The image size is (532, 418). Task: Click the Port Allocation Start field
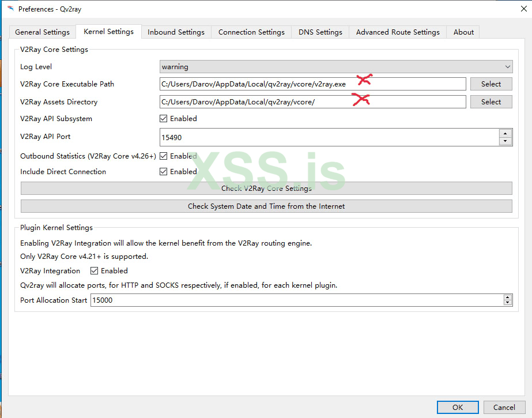tap(297, 300)
